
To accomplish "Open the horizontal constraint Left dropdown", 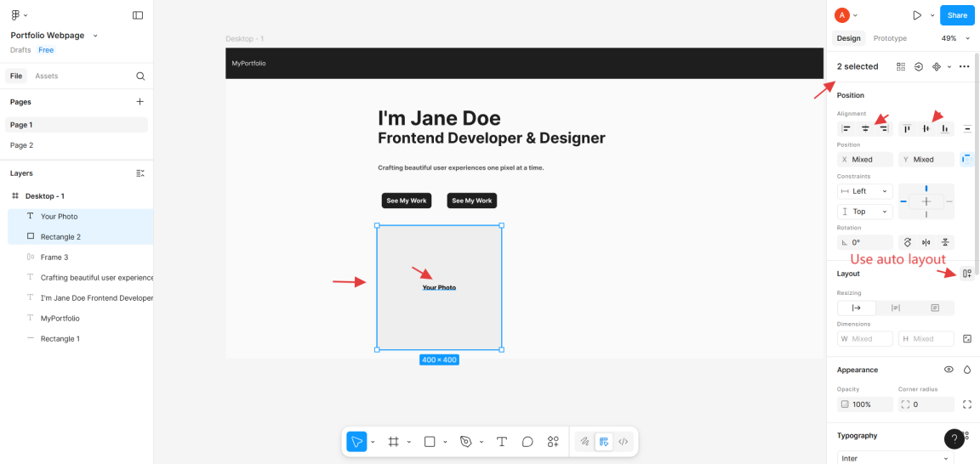I will (864, 191).
